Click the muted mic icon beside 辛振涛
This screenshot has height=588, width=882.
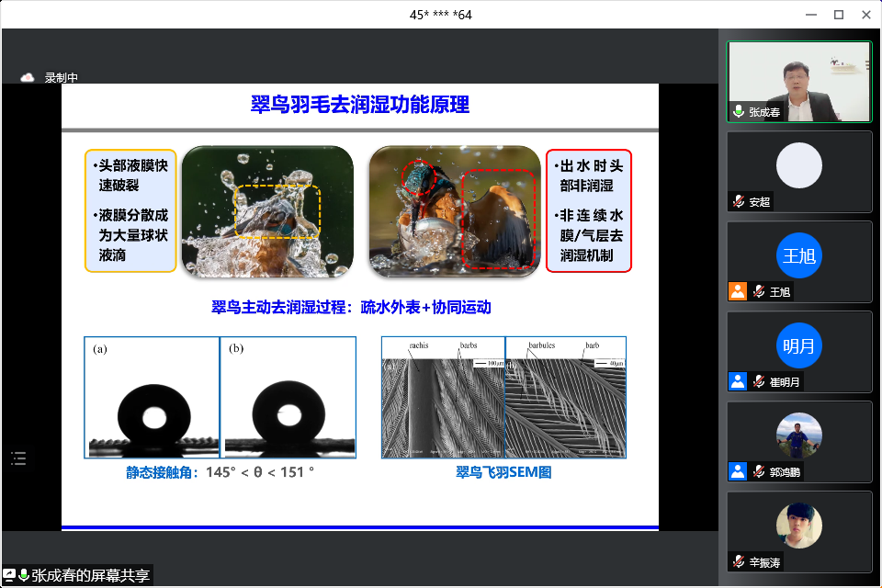click(x=738, y=561)
